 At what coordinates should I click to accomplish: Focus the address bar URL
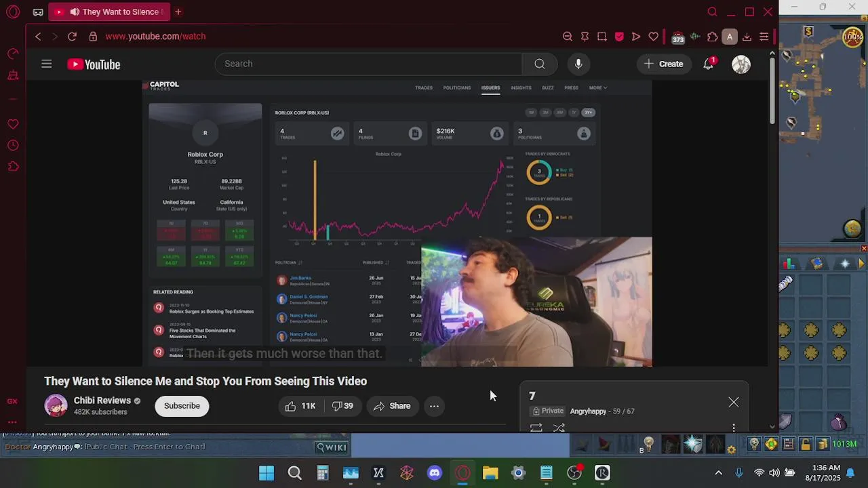[155, 37]
